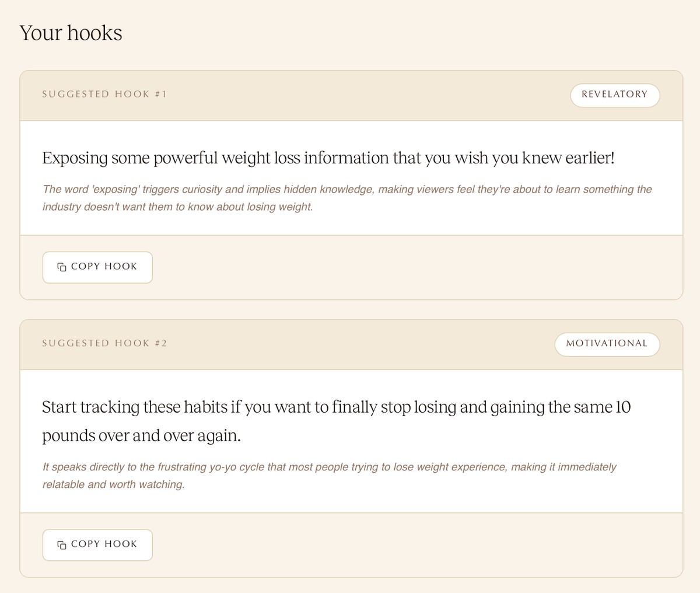This screenshot has height=593, width=700.
Task: Click the hook text beginning 'Exposing some powerful'
Action: click(328, 158)
